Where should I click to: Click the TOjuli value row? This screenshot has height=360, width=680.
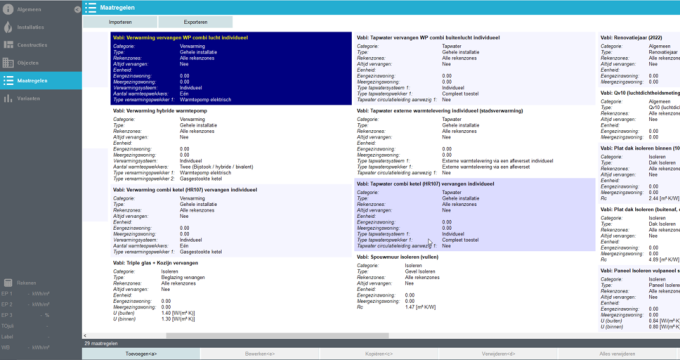[x=25, y=326]
